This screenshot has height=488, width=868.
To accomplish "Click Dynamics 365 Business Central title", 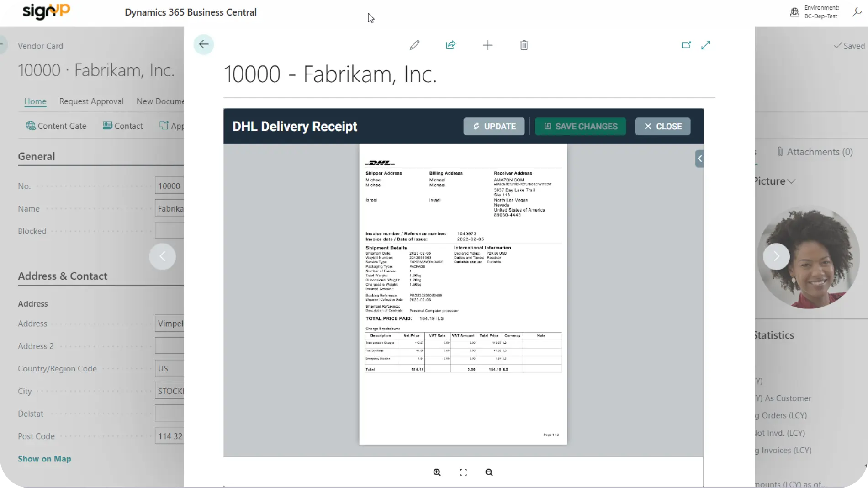I will click(x=191, y=12).
